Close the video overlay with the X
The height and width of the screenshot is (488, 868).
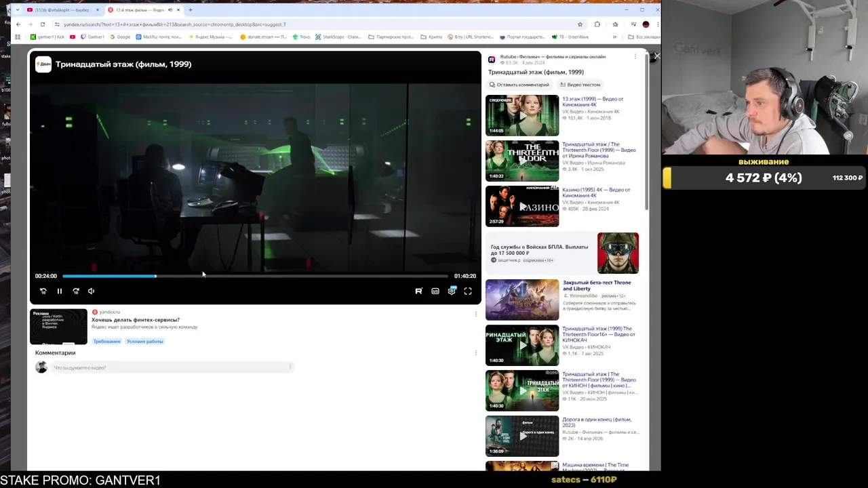tap(656, 56)
